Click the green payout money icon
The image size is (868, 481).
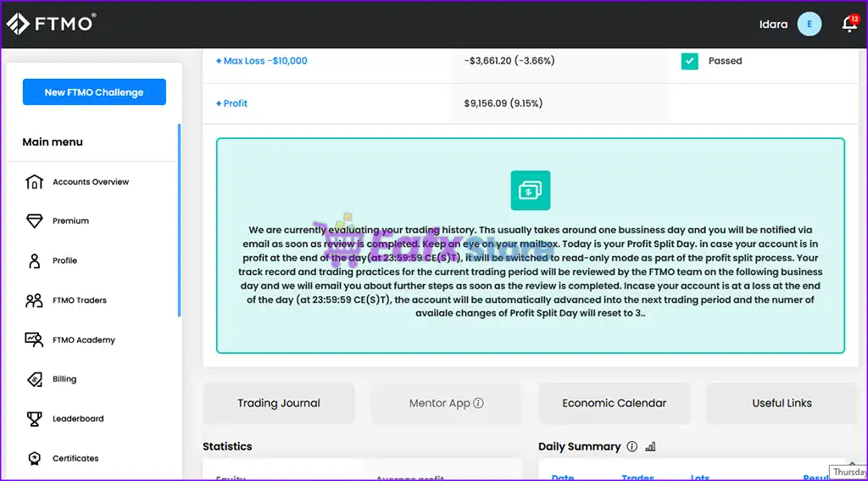[x=531, y=190]
